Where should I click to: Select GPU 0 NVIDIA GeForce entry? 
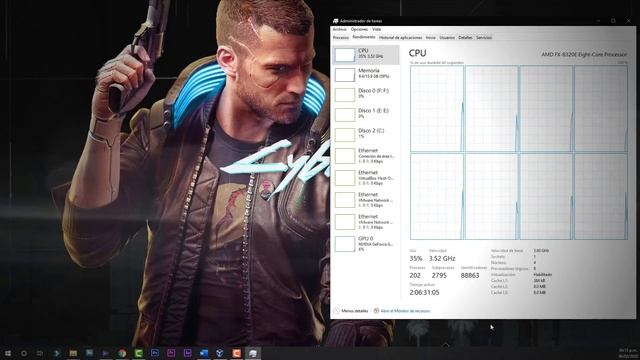(366, 244)
